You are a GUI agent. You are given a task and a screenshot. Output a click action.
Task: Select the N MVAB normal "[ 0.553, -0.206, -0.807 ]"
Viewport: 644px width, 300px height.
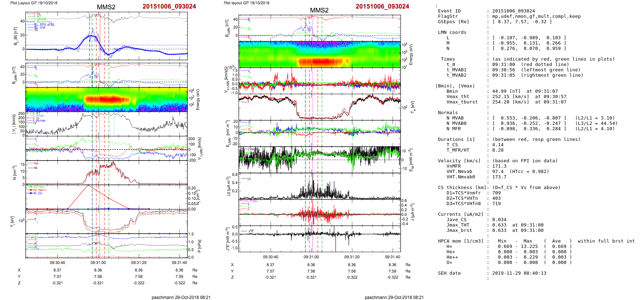(529, 118)
